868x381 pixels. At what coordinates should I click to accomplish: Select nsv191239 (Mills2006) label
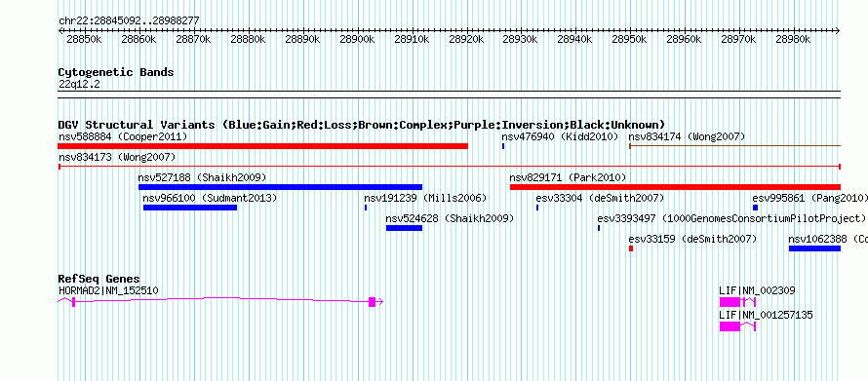click(425, 198)
